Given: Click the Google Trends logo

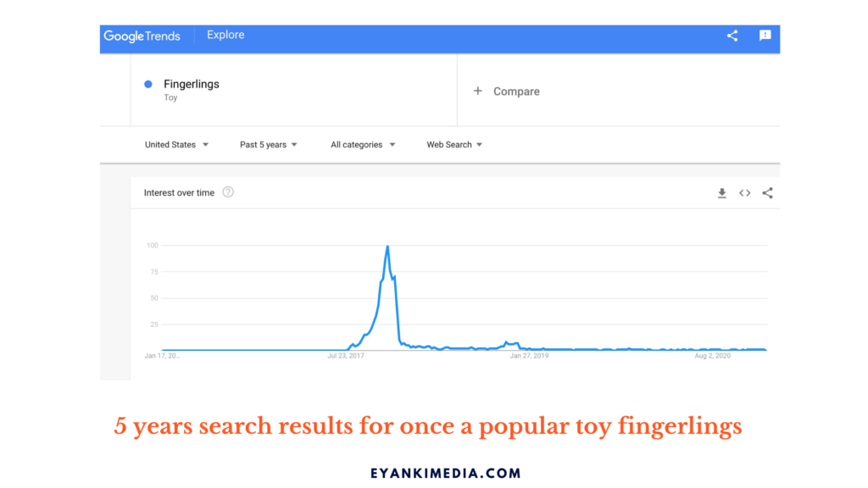Looking at the screenshot, I should (x=142, y=36).
